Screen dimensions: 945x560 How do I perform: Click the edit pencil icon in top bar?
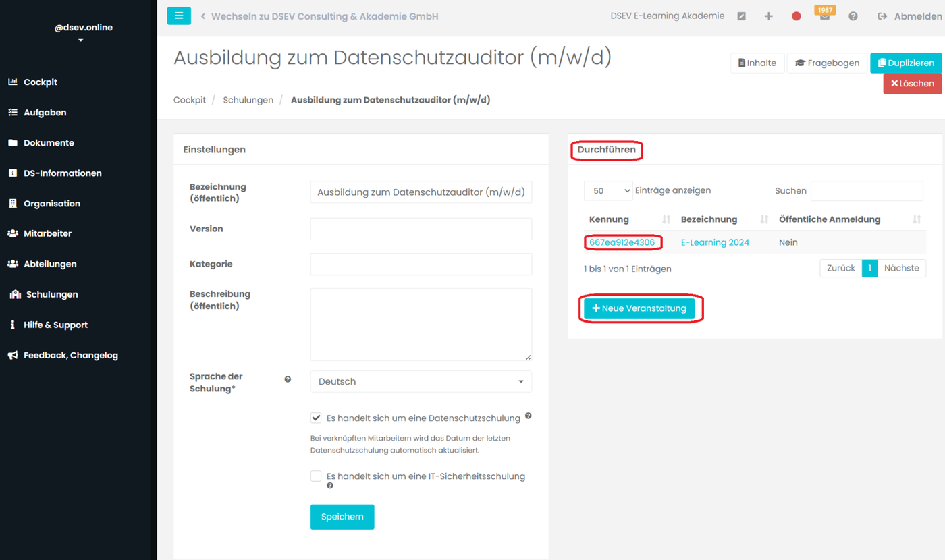(741, 16)
